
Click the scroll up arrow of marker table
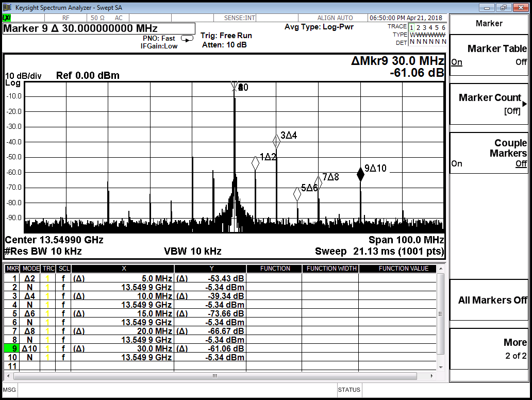pyautogui.click(x=441, y=269)
